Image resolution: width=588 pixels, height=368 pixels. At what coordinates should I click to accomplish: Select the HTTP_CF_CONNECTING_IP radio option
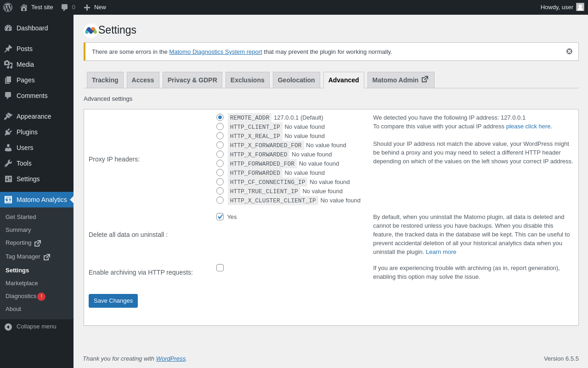220,182
